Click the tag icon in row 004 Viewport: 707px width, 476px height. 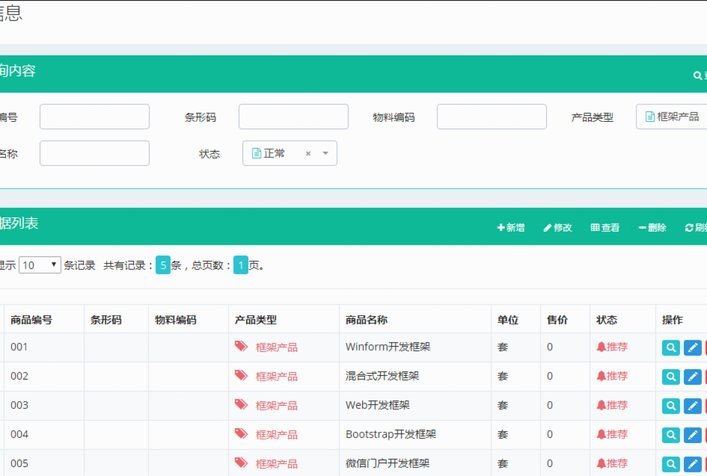pyautogui.click(x=241, y=433)
